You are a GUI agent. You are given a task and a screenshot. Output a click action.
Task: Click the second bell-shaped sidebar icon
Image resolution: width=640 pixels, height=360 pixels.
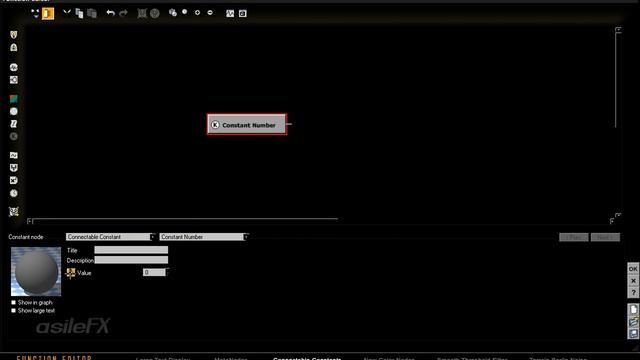point(13,47)
